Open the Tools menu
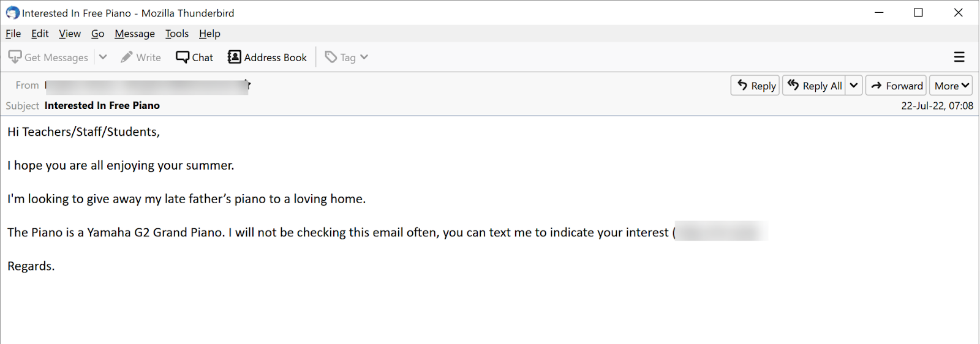The height and width of the screenshot is (344, 980). (177, 34)
